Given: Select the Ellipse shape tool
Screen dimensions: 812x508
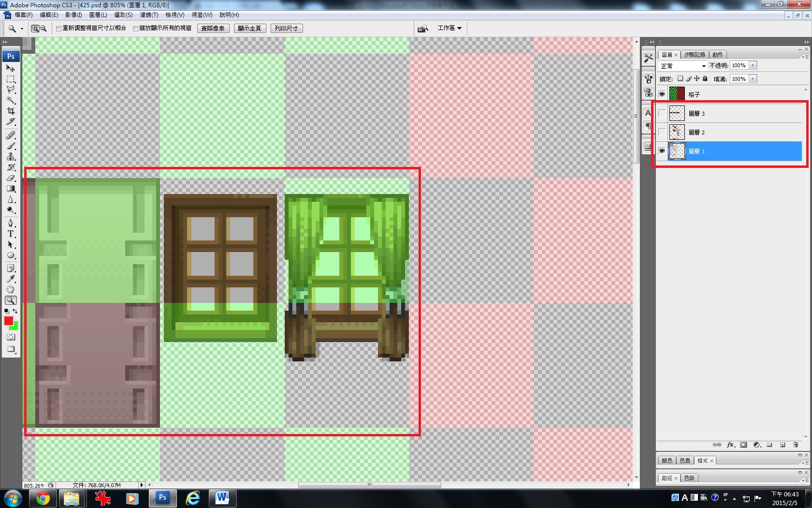Looking at the screenshot, I should (x=11, y=255).
